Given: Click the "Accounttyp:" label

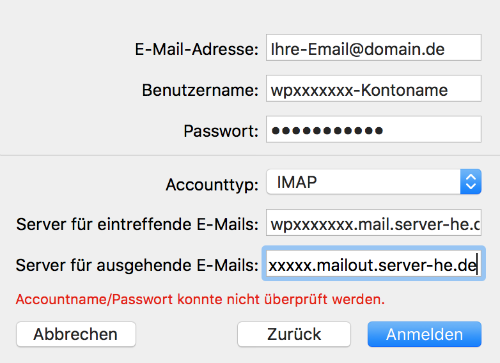Looking at the screenshot, I should point(212,185).
